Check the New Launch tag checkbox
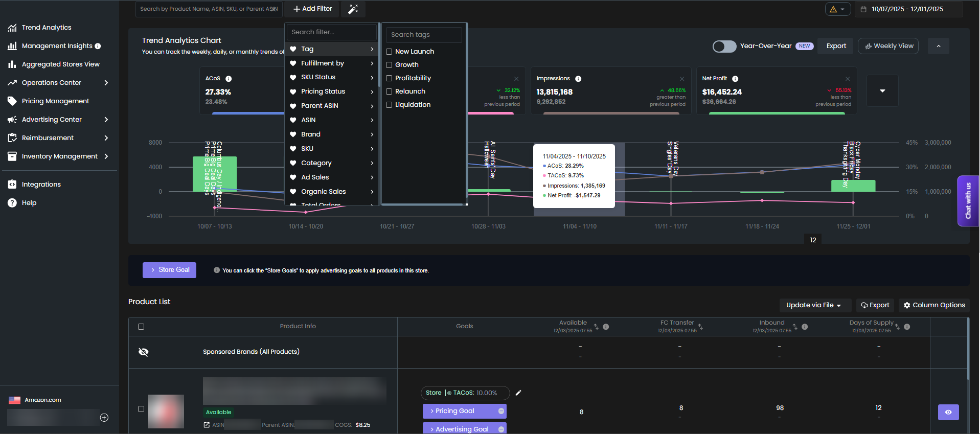The height and width of the screenshot is (434, 980). click(389, 52)
